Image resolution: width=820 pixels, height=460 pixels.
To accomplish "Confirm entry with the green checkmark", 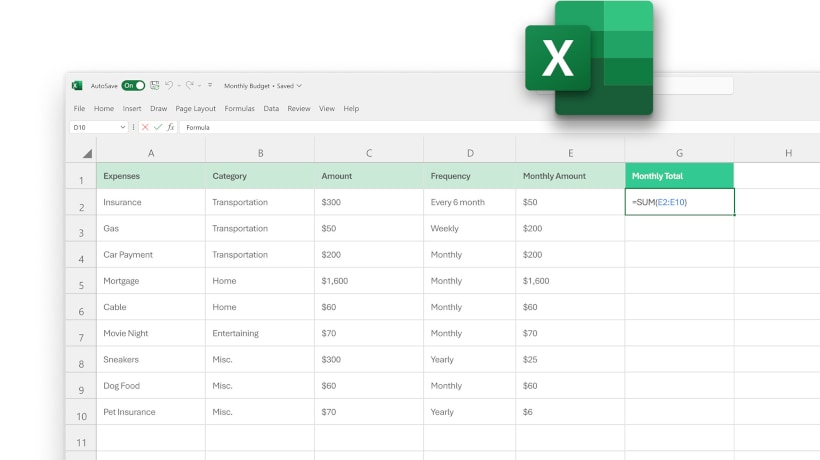I will pos(158,127).
